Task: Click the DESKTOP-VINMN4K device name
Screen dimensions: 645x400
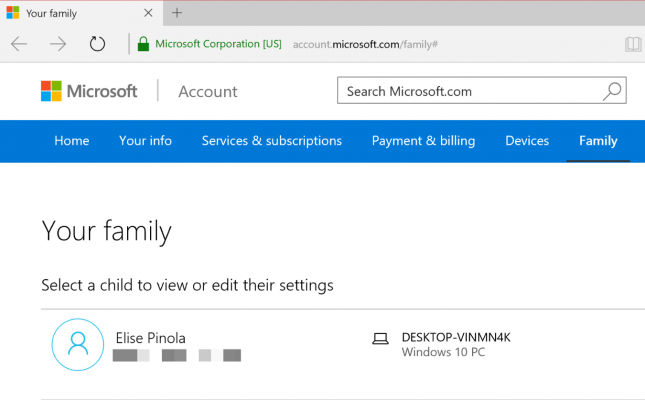Action: click(x=456, y=337)
